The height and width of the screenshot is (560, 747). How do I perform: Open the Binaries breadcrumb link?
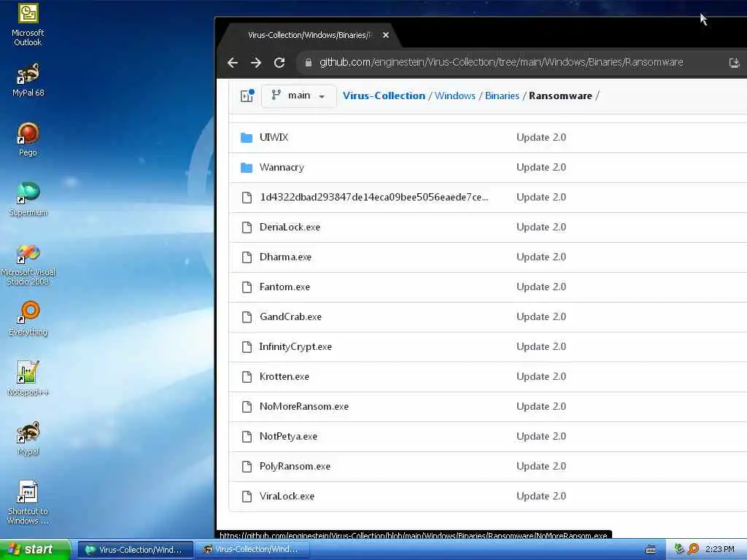click(502, 96)
